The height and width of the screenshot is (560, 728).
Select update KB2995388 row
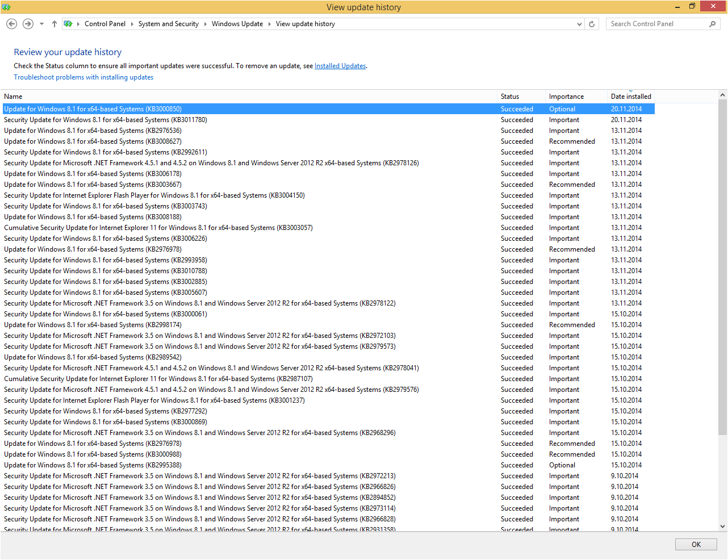(328, 465)
